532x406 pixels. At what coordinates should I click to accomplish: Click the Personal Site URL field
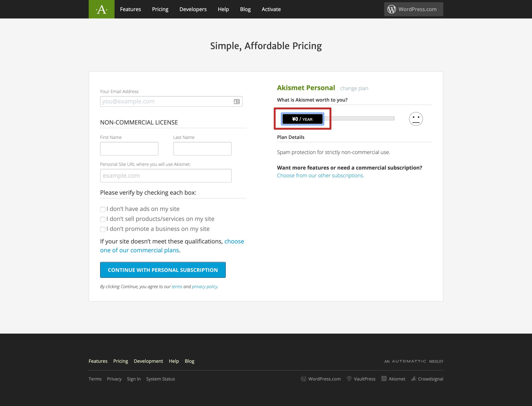pos(166,176)
